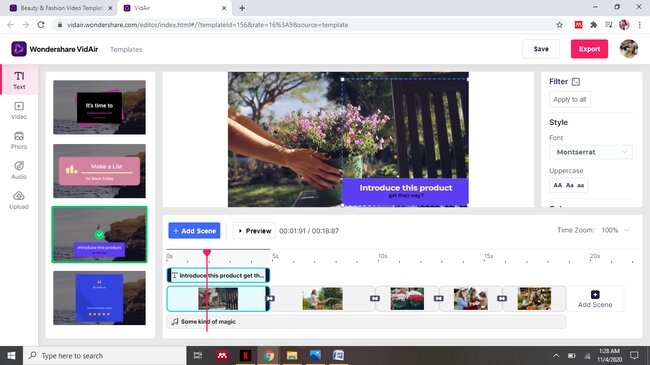Select the 'Make a List' text template
Screen dimensions: 650x365
[x=99, y=171]
